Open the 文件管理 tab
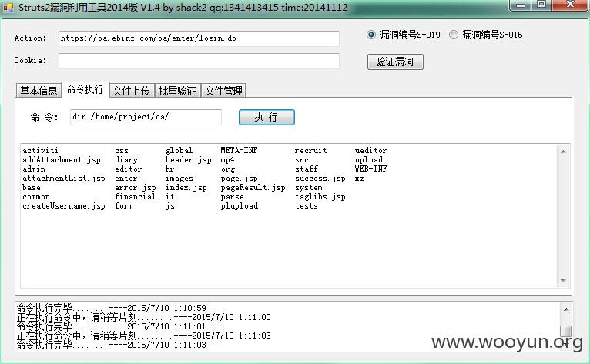 223,91
